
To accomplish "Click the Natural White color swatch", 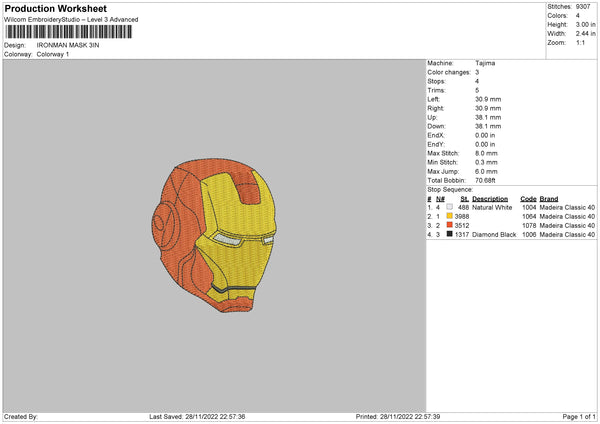I will click(x=449, y=207).
